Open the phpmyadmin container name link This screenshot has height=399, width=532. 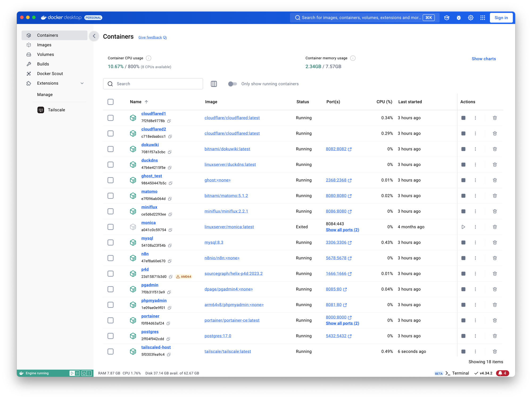pyautogui.click(x=154, y=301)
